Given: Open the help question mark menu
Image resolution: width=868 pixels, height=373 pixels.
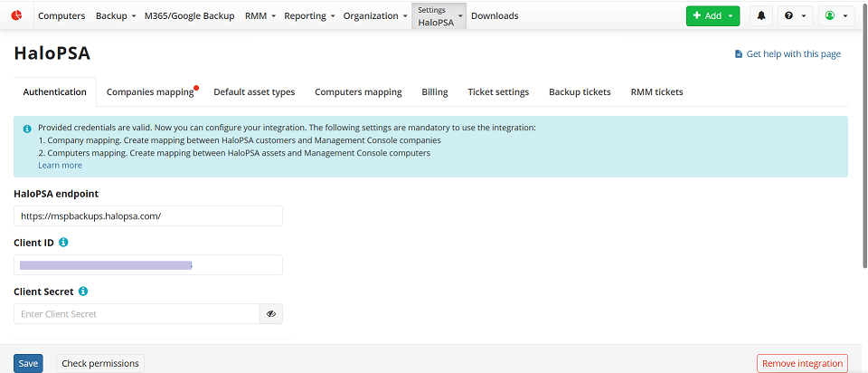Looking at the screenshot, I should point(795,16).
